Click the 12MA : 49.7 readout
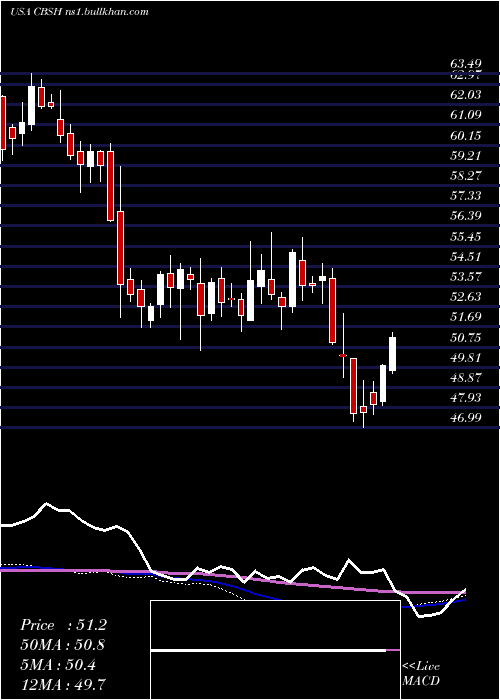Image resolution: width=500 pixels, height=700 pixels. coord(63,684)
